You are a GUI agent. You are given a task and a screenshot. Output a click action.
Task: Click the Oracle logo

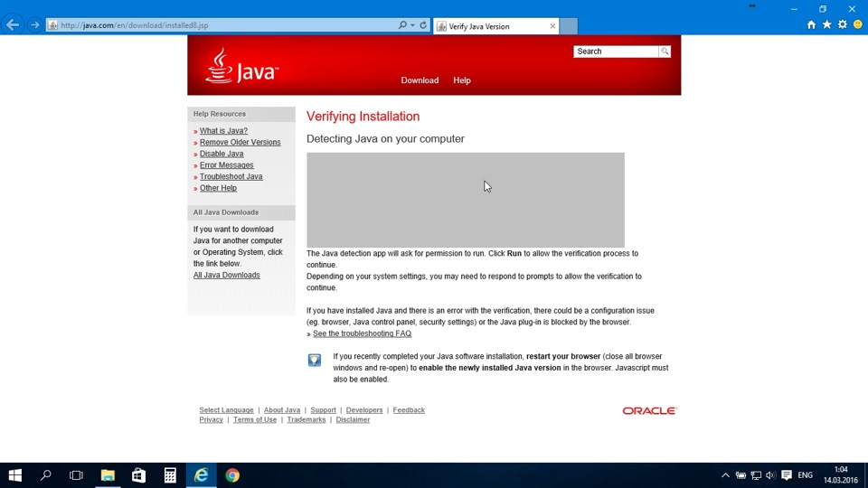pyautogui.click(x=649, y=410)
